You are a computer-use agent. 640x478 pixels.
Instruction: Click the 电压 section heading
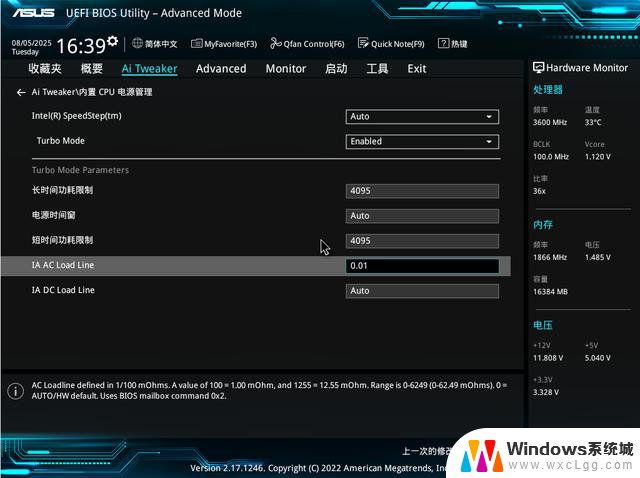point(543,325)
